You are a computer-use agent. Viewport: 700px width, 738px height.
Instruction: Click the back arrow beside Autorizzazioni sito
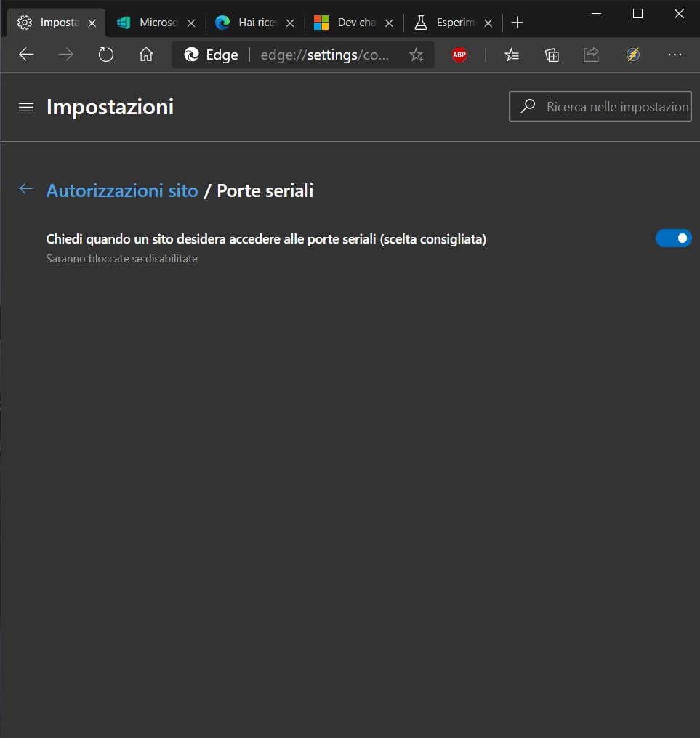click(26, 189)
